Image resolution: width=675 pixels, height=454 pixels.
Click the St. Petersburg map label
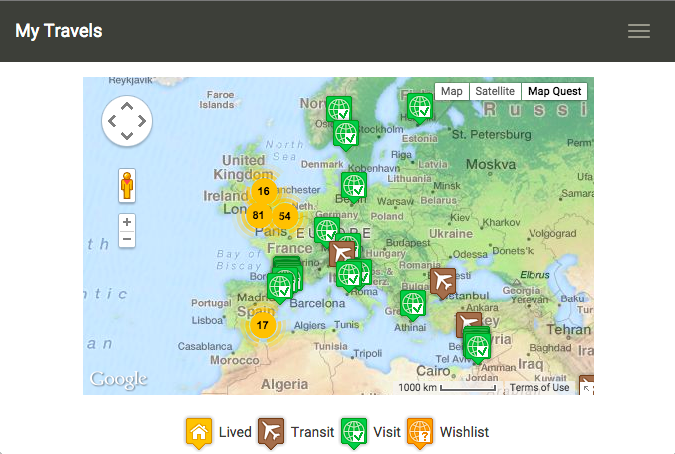click(492, 135)
